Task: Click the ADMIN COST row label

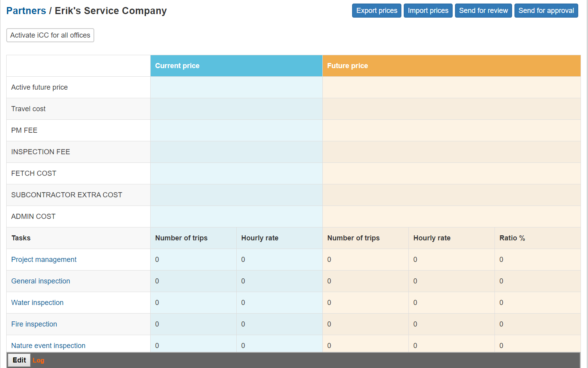Action: [x=33, y=216]
